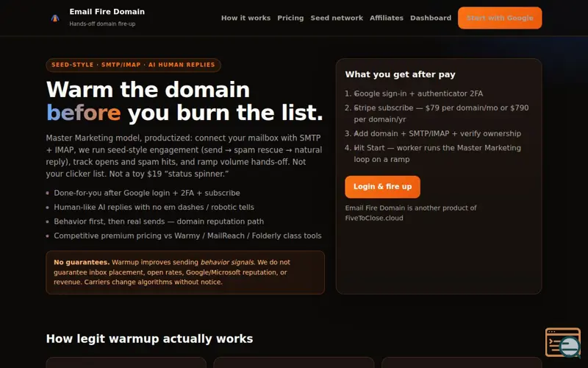Go to the Pricing page
Screen dimensions: 588x368
pos(290,18)
